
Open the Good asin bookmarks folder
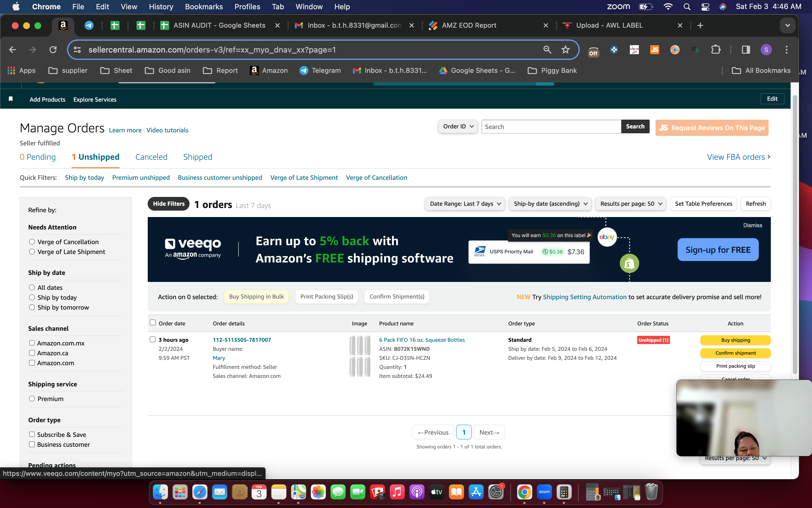tap(168, 71)
